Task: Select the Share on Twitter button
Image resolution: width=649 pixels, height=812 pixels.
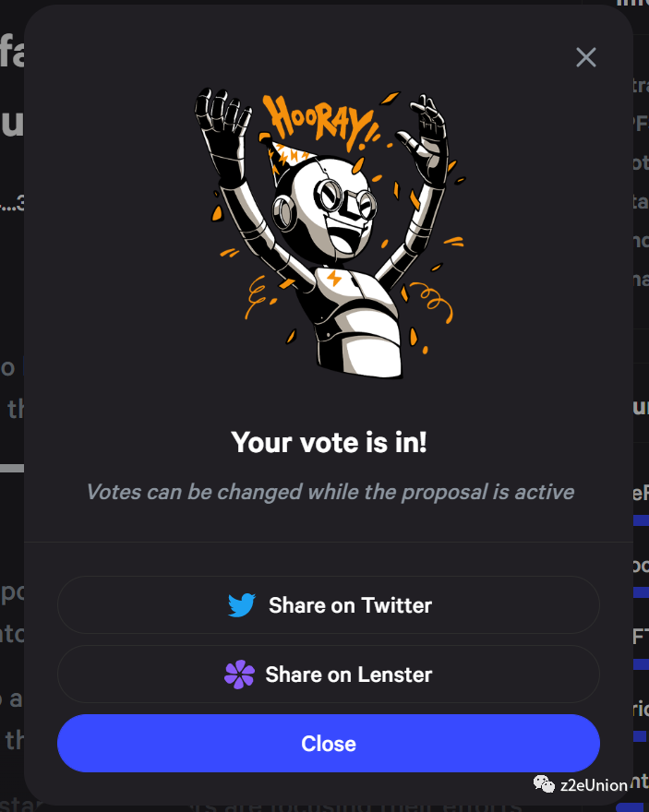Action: coord(329,605)
